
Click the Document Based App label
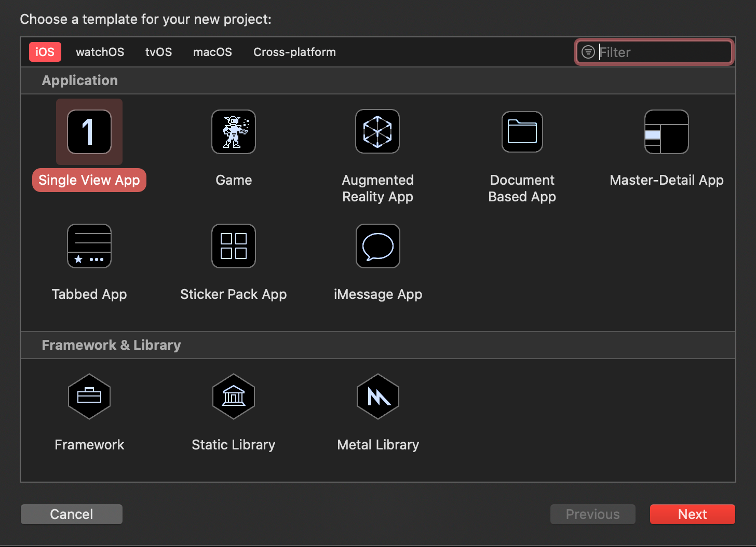pos(522,188)
